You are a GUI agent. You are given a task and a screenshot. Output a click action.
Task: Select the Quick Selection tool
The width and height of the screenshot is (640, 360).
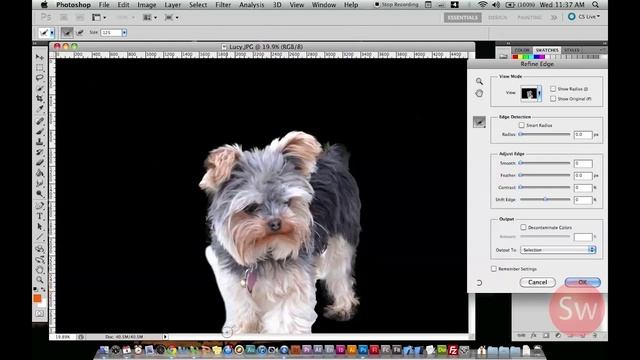click(40, 88)
